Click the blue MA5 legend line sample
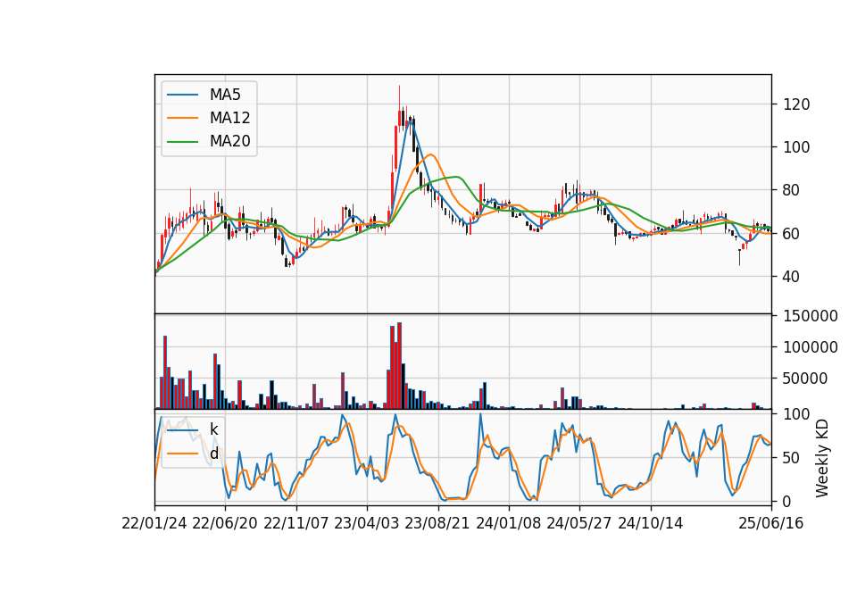Image resolution: width=857 pixels, height=616 pixels. (182, 95)
